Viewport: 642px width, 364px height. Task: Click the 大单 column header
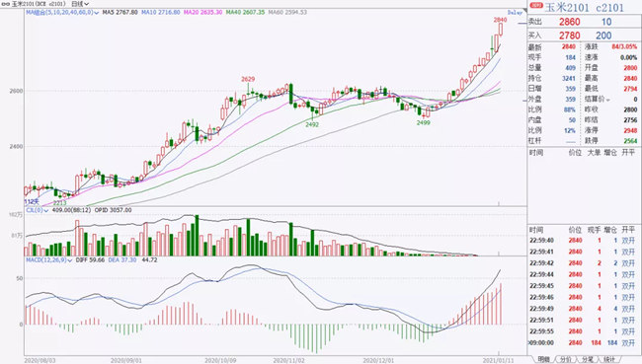(594, 153)
